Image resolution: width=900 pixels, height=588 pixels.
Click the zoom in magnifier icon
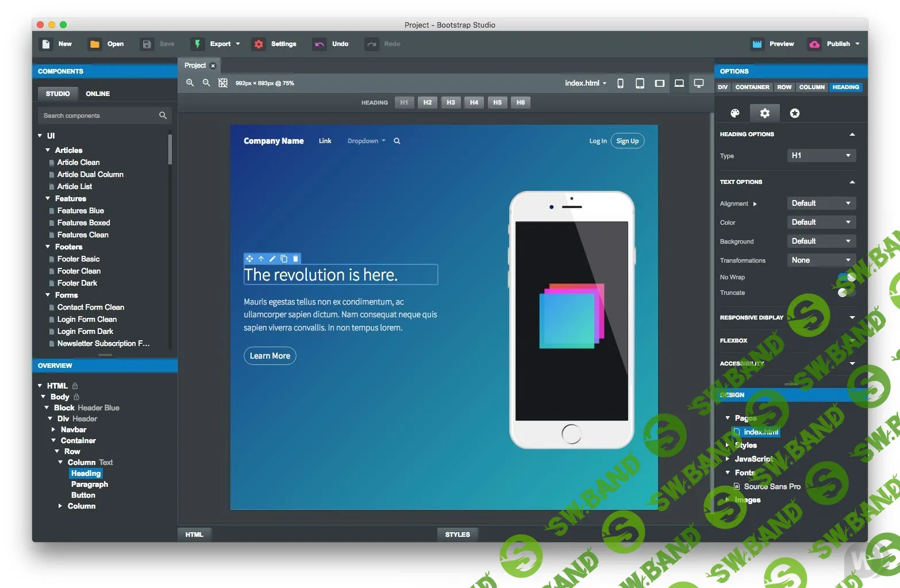click(x=190, y=83)
